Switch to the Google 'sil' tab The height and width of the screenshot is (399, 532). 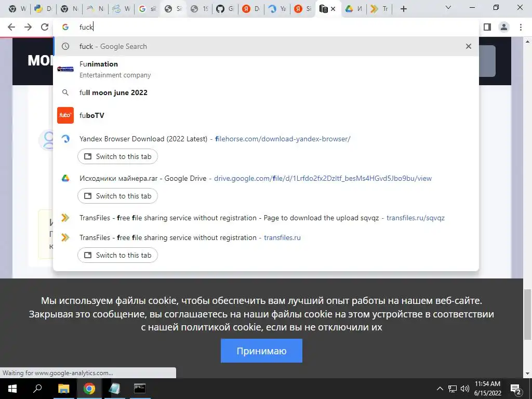tap(147, 9)
